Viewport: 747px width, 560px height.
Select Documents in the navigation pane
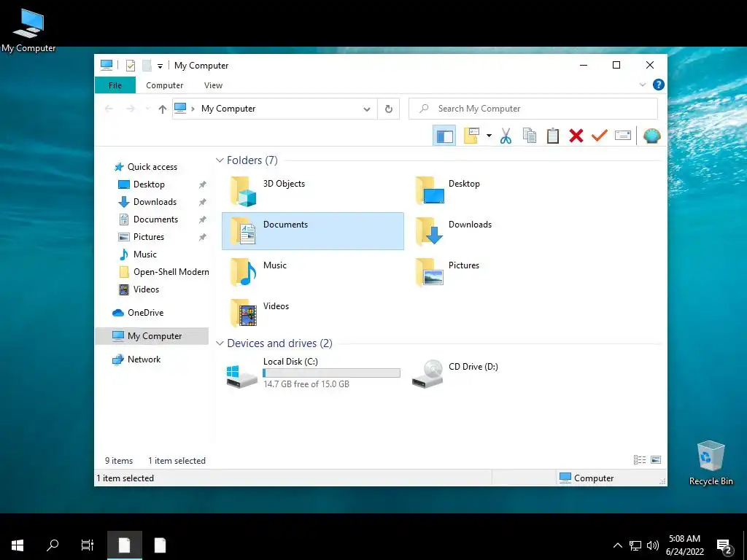coord(155,219)
